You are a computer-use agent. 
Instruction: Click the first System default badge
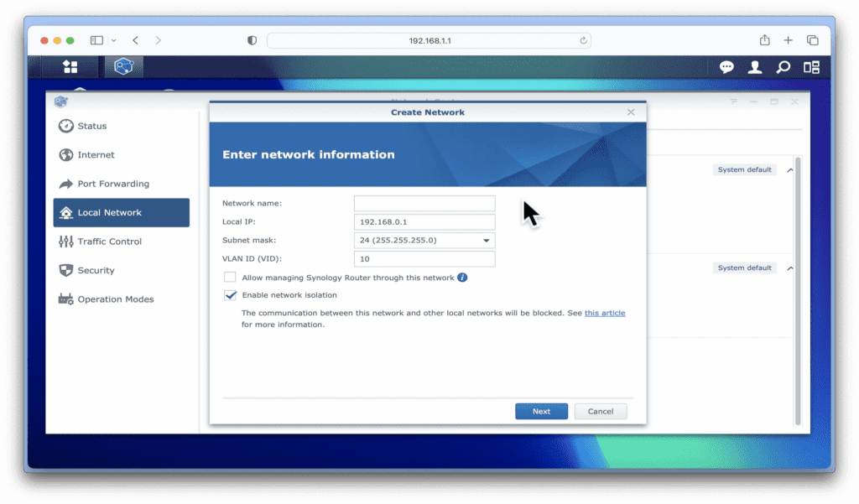coord(745,170)
